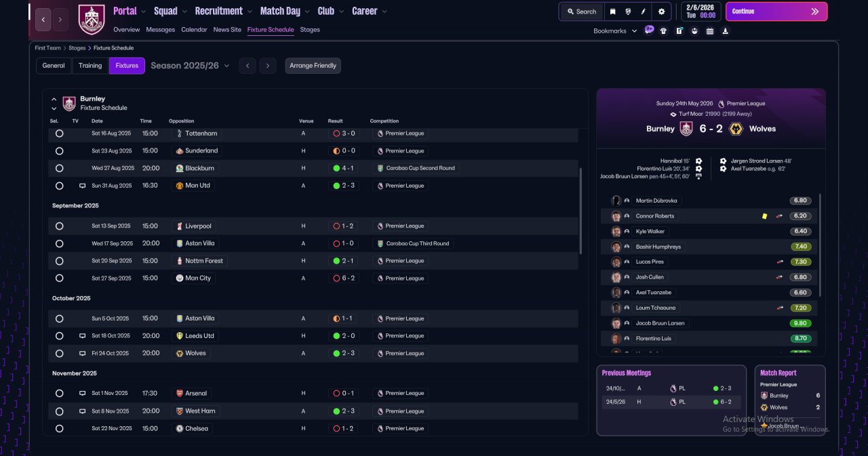This screenshot has height=456, width=868.
Task: Select the Man City fixture radio button
Action: click(x=59, y=278)
